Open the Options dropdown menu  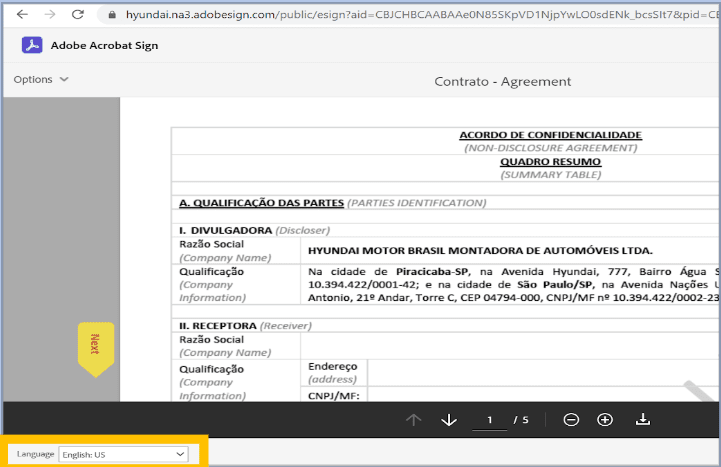pos(41,80)
